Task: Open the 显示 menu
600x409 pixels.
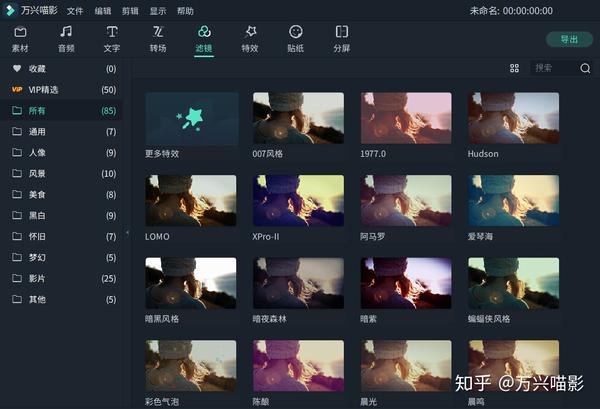Action: pos(158,11)
